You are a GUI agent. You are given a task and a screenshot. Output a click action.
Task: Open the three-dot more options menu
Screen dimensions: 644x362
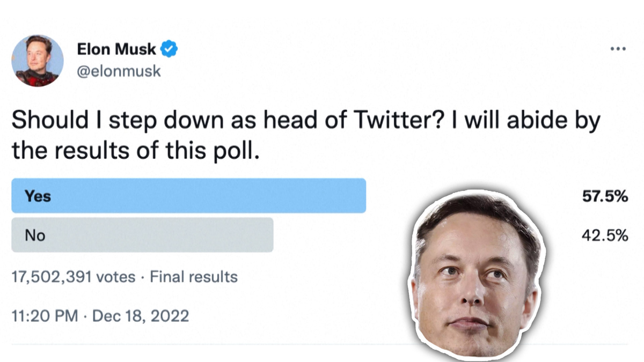[x=618, y=49]
